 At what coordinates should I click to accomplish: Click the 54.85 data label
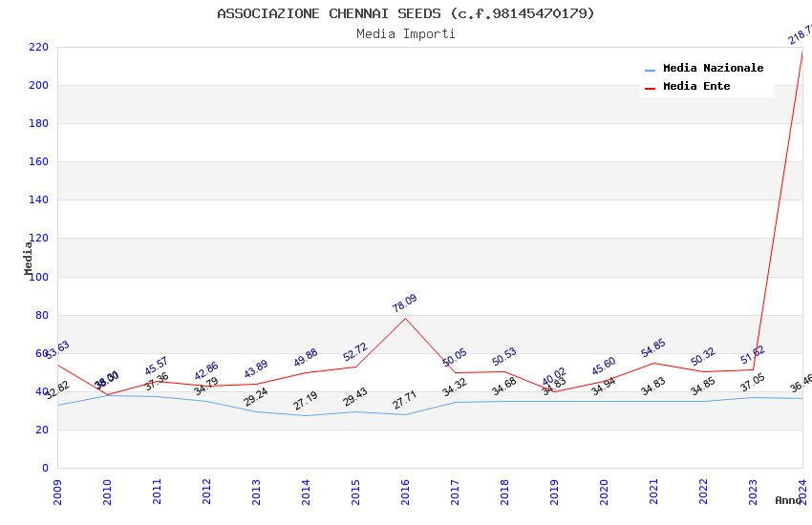pos(653,348)
